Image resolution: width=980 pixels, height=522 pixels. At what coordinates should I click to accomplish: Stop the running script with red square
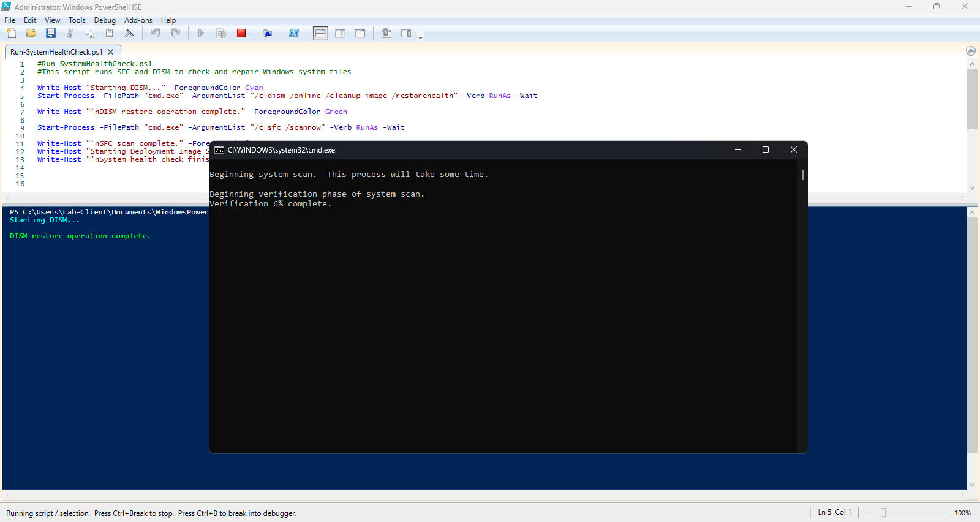(x=241, y=33)
